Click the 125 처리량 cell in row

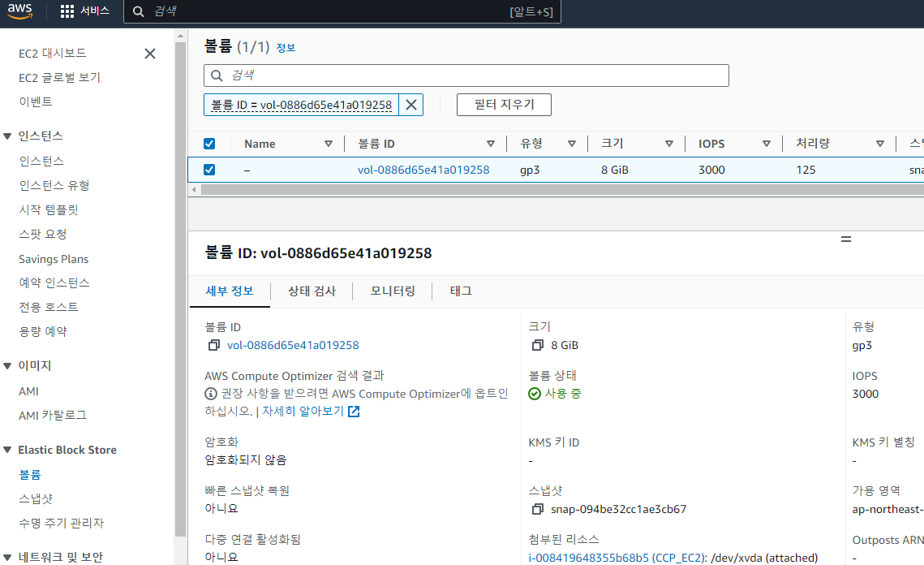click(x=806, y=170)
